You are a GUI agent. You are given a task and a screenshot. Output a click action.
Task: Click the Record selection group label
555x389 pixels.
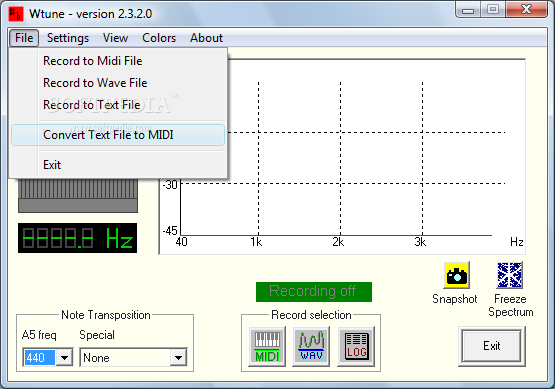pyautogui.click(x=311, y=315)
